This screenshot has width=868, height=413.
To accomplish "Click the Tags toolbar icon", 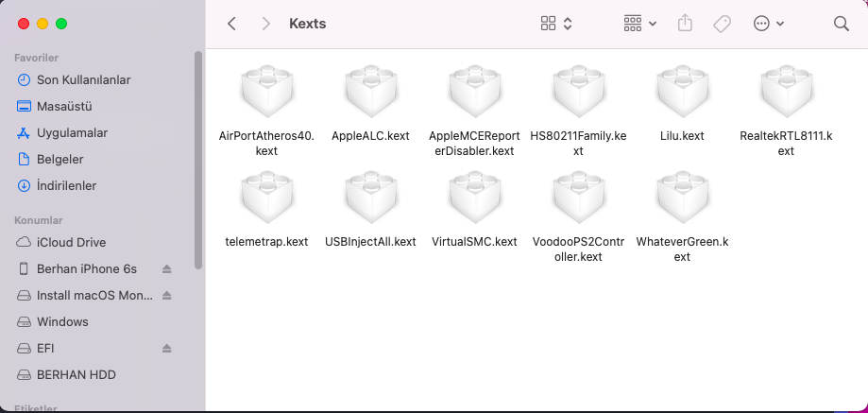I will click(722, 24).
